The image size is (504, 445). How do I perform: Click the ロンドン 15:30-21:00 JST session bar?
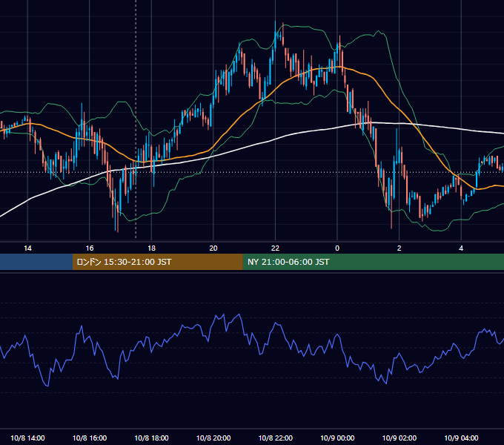[x=157, y=262]
